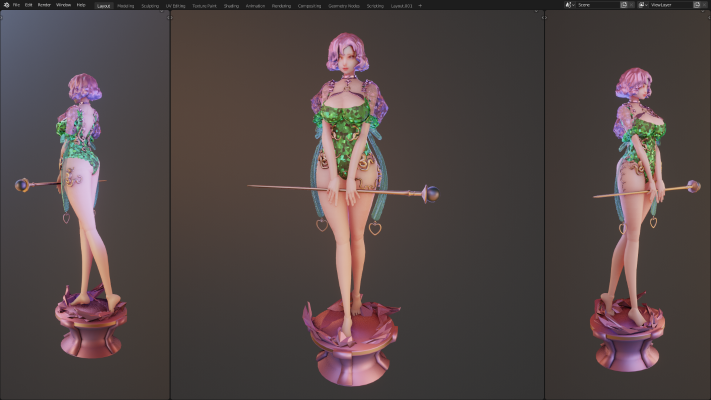Open the Scene browse dropdown
Screen dimensions: 711x400
point(570,5)
